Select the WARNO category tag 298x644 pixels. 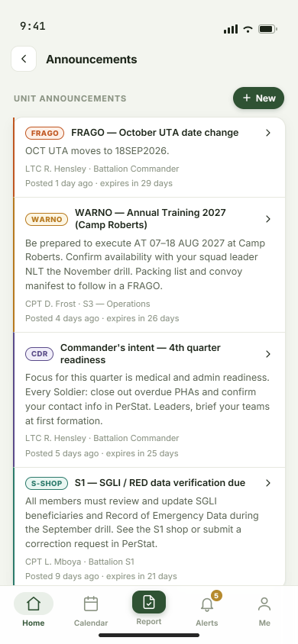tap(47, 219)
